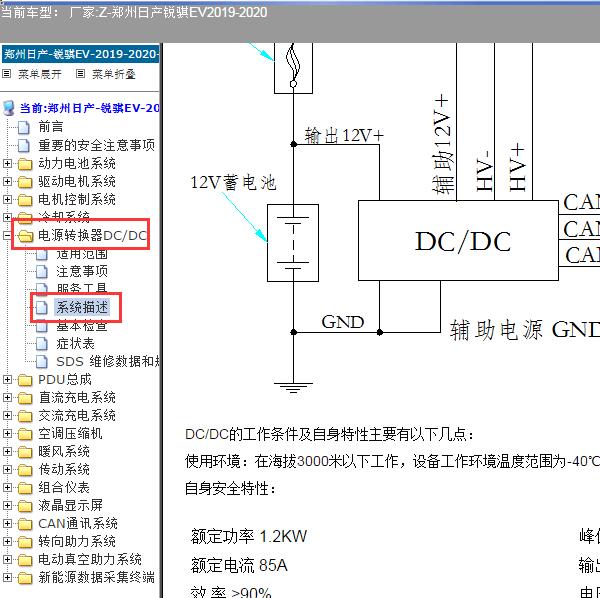This screenshot has width=600, height=598.
Task: Click the 空调压缩机 folder icon
Action: (25, 434)
